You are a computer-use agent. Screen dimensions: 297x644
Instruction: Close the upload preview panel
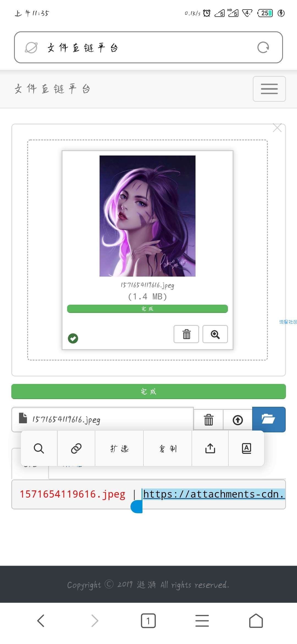277,128
